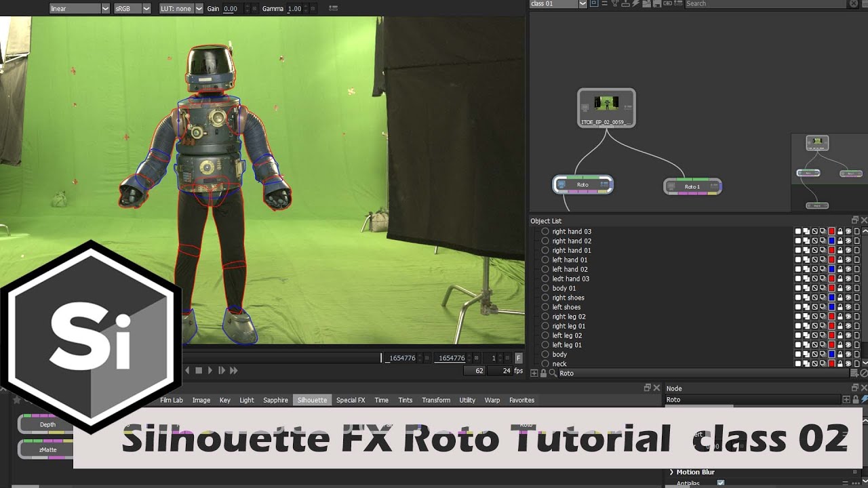868x488 pixels.
Task: Click white opacity square for left hand 01
Action: 798,260
